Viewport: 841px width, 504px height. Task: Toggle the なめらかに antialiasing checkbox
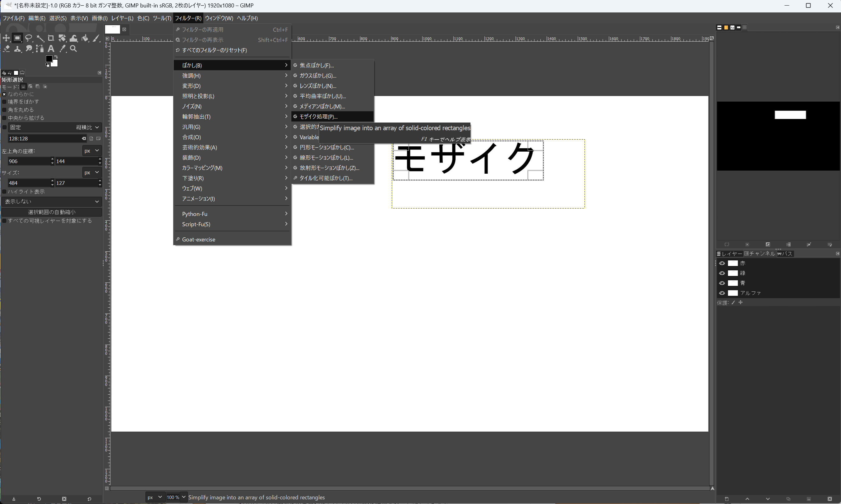pos(4,94)
